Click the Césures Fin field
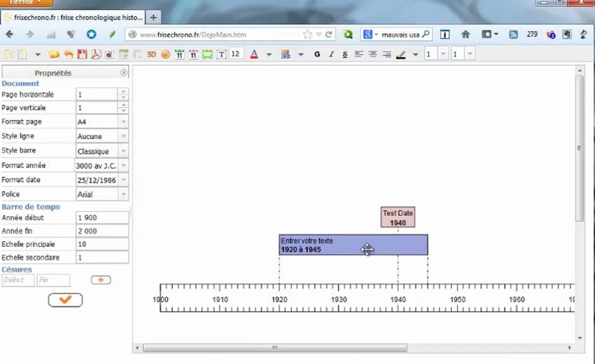 (54, 280)
